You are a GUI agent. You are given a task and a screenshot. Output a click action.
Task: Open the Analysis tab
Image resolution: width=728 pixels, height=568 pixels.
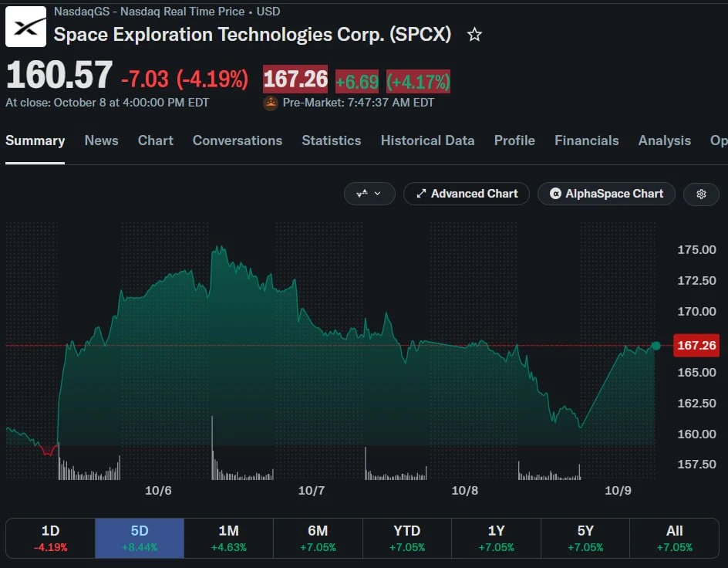pos(665,140)
